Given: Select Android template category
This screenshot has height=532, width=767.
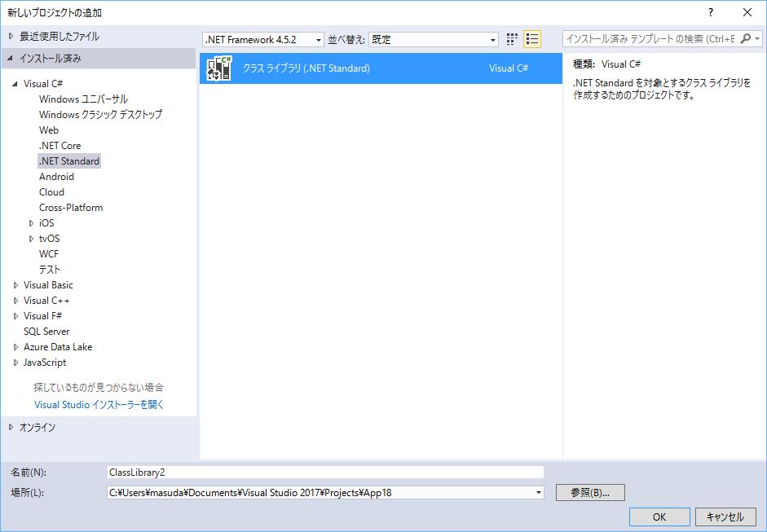Looking at the screenshot, I should (56, 177).
